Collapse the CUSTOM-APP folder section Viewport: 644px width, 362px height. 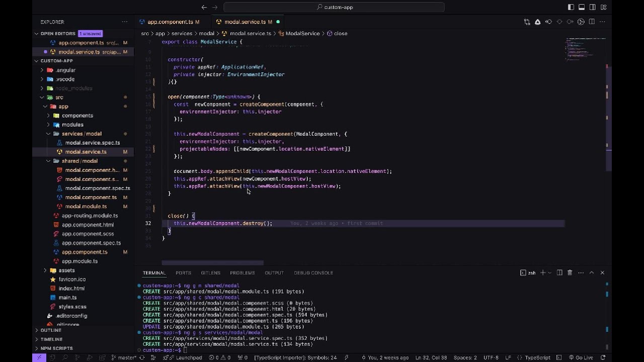[37, 61]
